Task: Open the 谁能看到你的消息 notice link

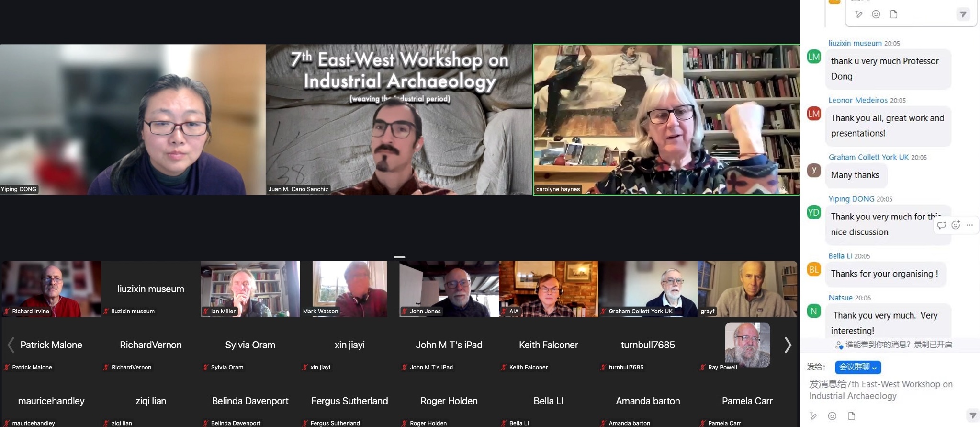Action: coord(878,345)
